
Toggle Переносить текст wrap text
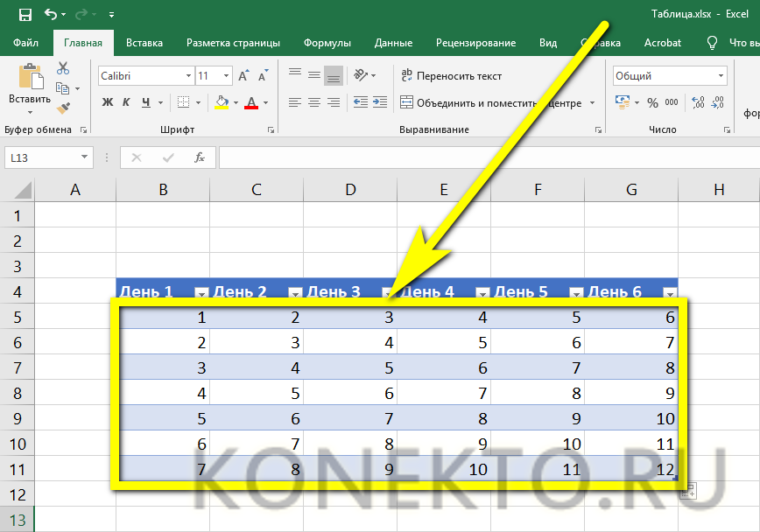(451, 76)
